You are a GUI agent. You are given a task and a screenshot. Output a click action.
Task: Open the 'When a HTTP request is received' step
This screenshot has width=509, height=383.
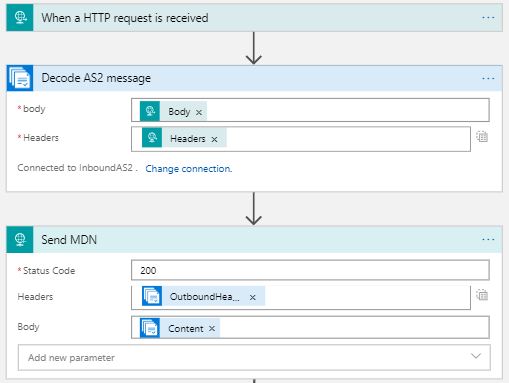(x=255, y=18)
